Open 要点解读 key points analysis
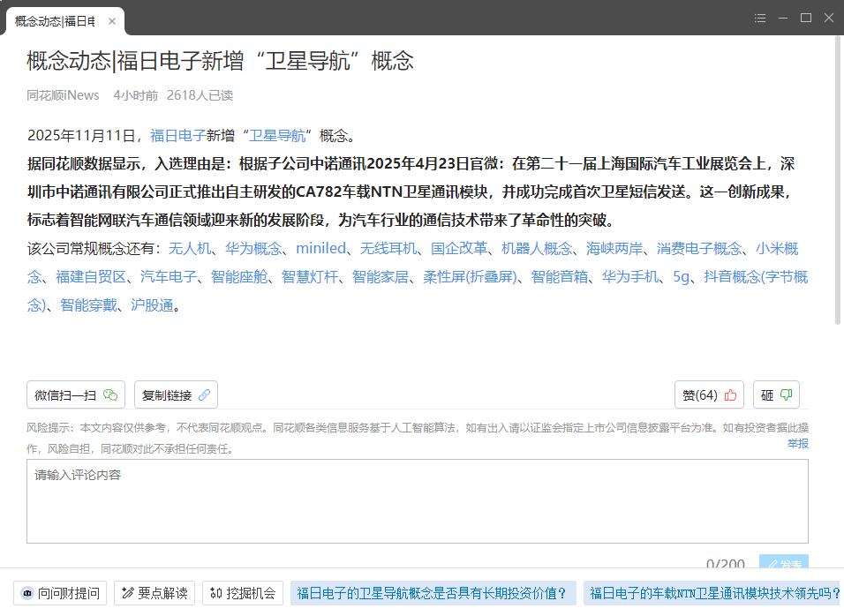This screenshot has height=616, width=844. (x=154, y=593)
